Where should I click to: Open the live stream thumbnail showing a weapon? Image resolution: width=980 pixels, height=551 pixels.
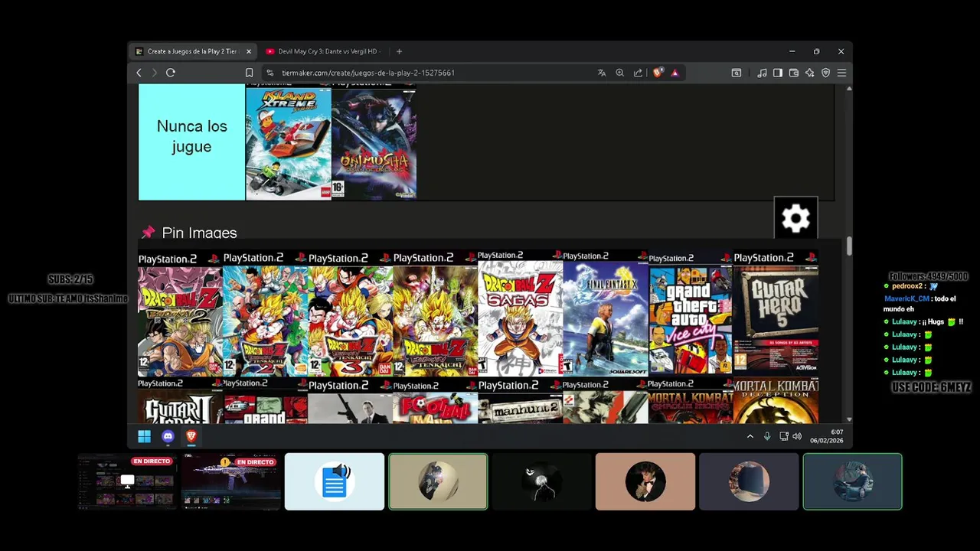click(x=231, y=481)
